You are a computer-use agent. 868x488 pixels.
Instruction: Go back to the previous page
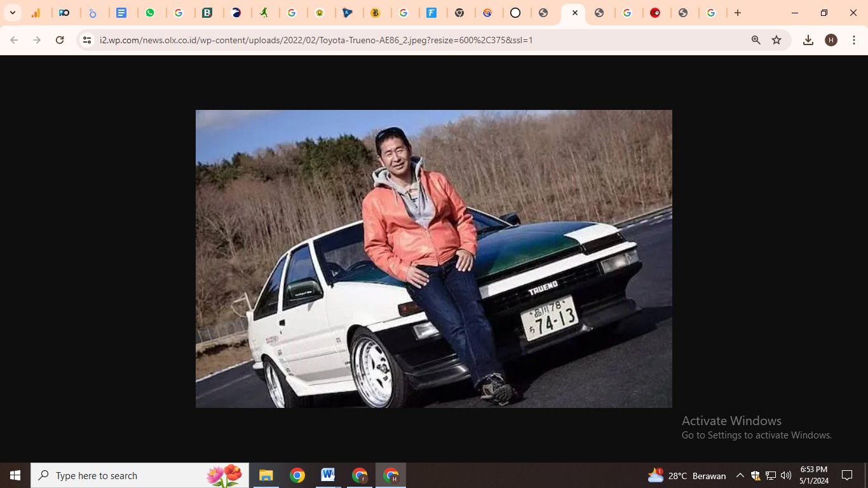click(14, 40)
